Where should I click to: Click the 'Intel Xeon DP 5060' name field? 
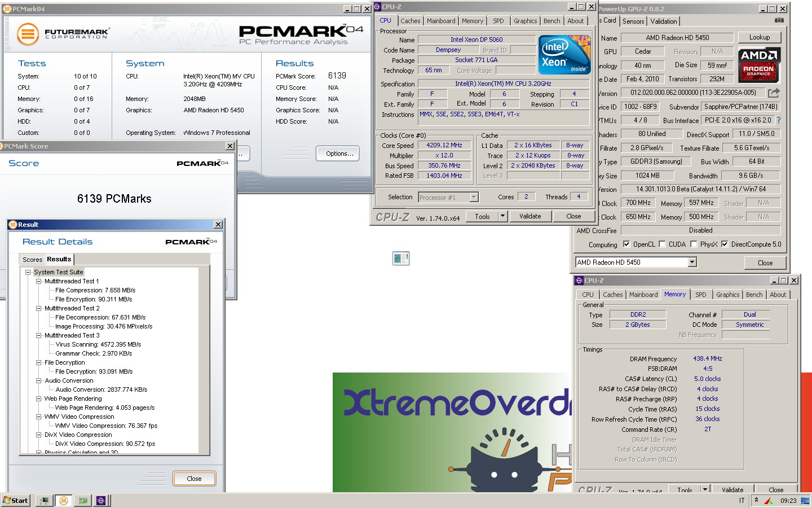(476, 40)
